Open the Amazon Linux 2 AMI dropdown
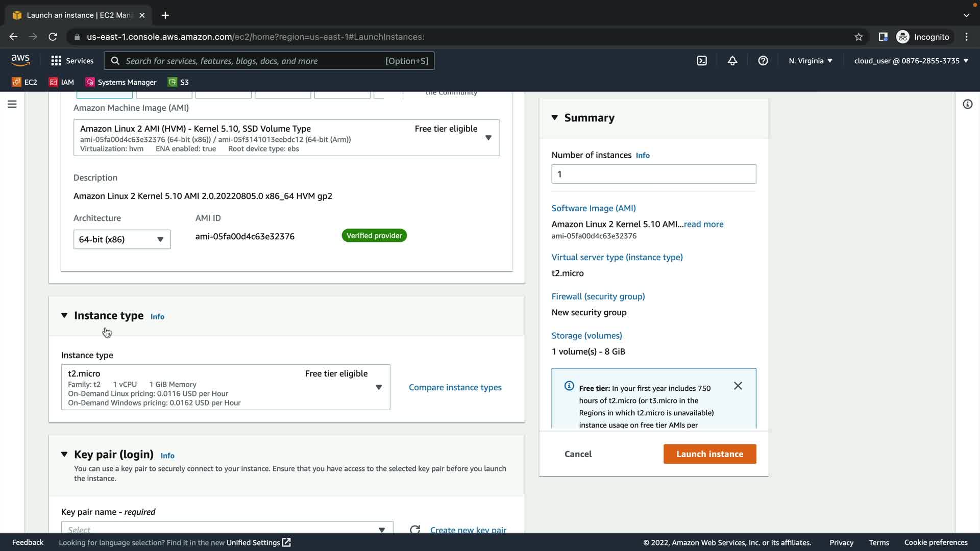The image size is (980, 551). tap(286, 138)
